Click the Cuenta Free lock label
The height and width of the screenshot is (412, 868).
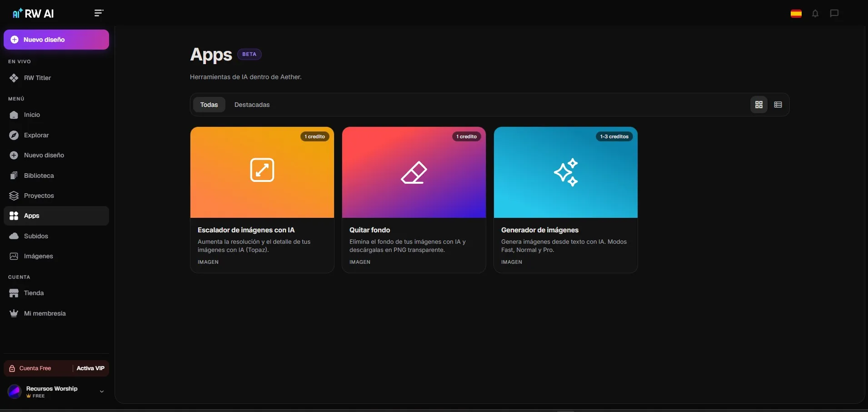[x=30, y=368]
